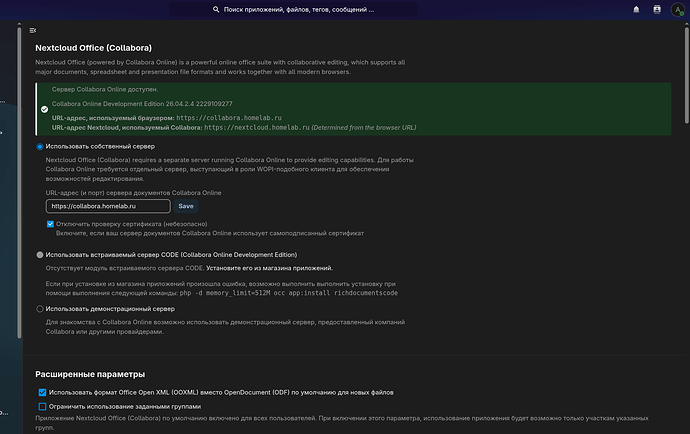Select "Использовать собственный сервер" radio option
Viewport: 690px width, 434px height.
click(x=40, y=147)
